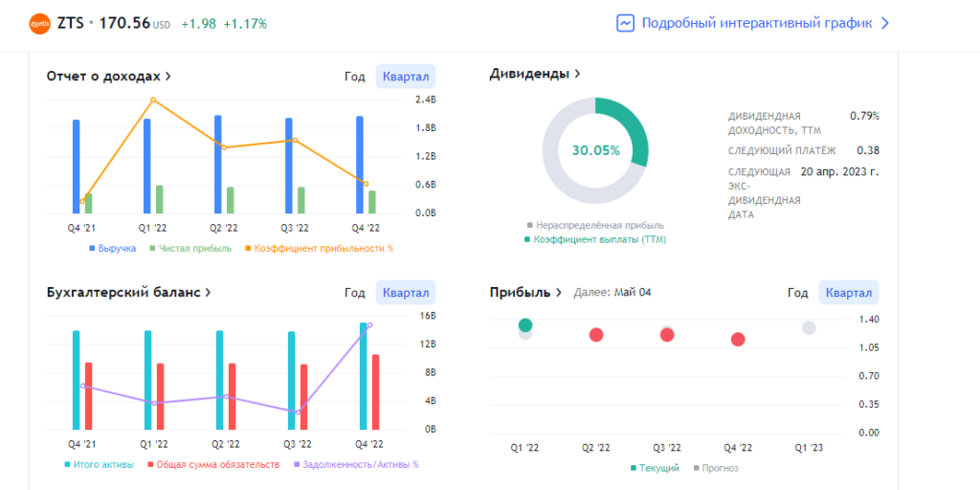
Task: Switch income statement to Год
Action: pyautogui.click(x=354, y=77)
